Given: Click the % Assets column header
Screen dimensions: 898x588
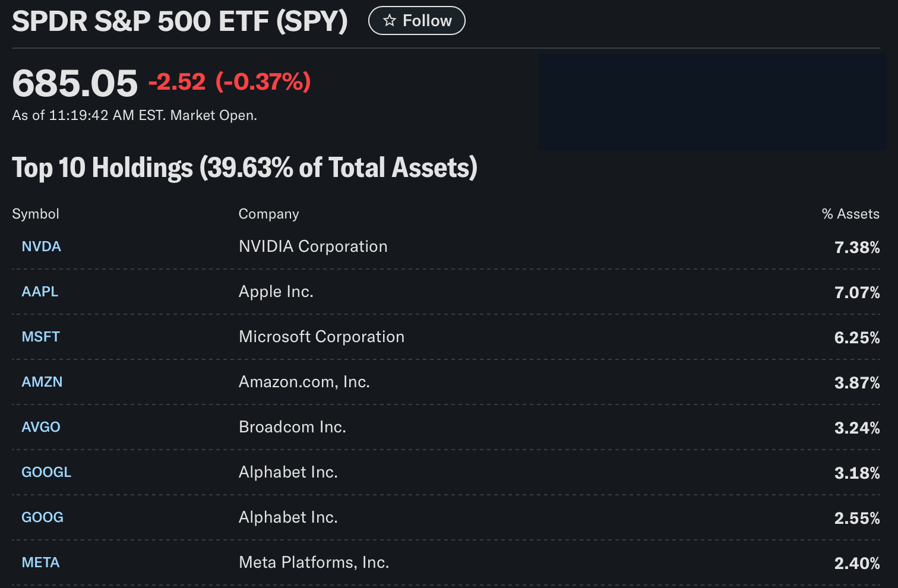Looking at the screenshot, I should (x=850, y=214).
